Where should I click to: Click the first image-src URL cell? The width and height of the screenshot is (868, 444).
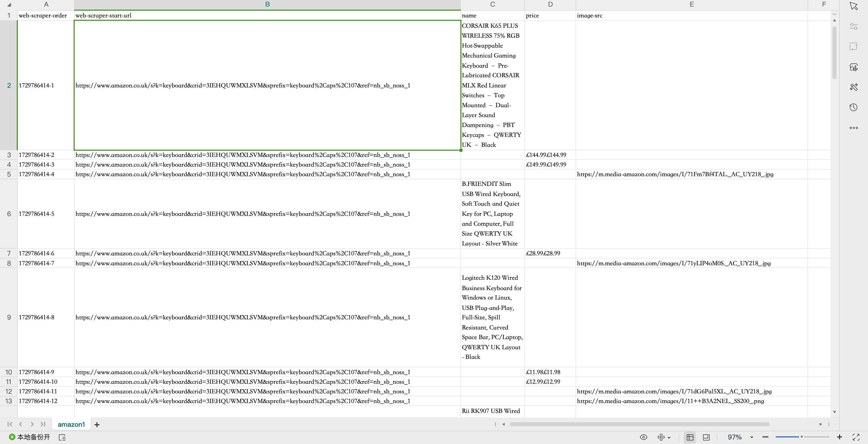click(675, 174)
